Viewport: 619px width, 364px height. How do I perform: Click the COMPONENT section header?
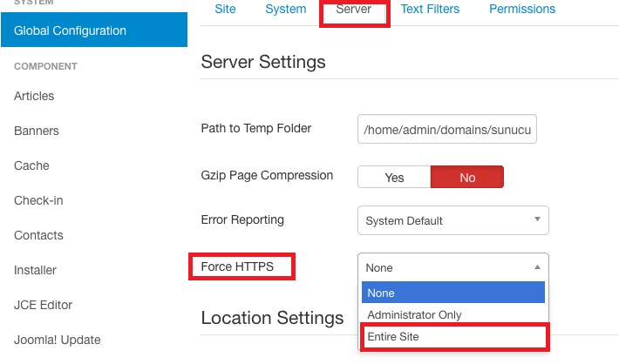pyautogui.click(x=45, y=66)
